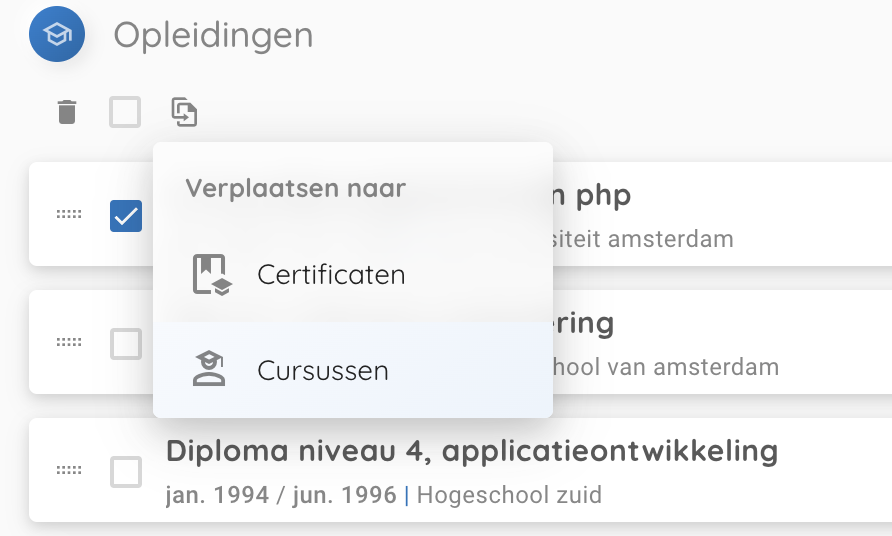Screen dimensions: 892x536
Task: Delete selected items with trash icon
Action: (67, 112)
